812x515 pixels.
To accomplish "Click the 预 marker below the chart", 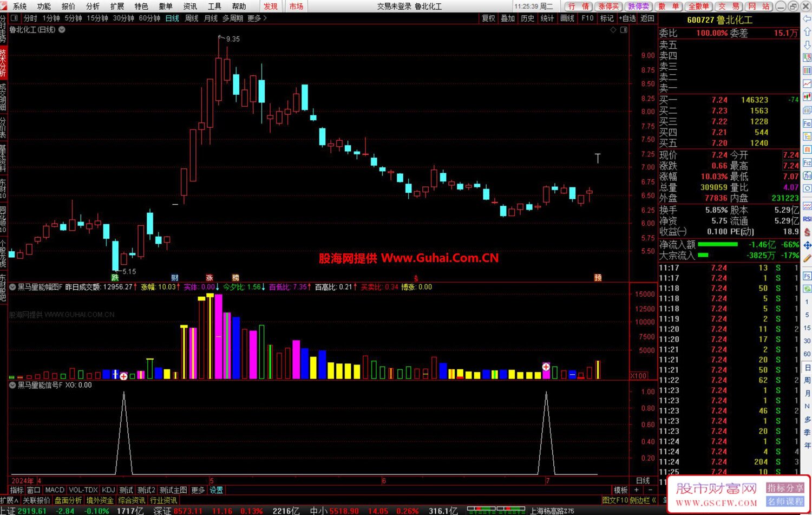I will (x=598, y=277).
